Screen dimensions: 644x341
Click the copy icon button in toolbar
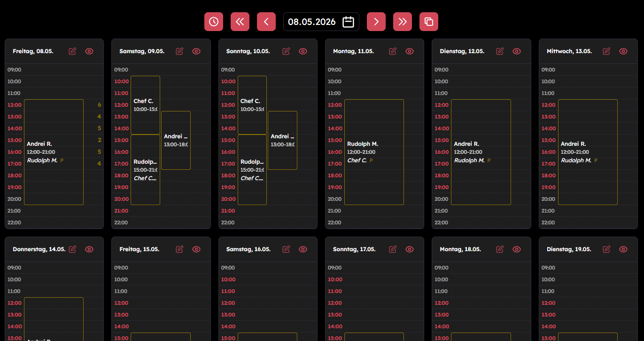coord(429,22)
